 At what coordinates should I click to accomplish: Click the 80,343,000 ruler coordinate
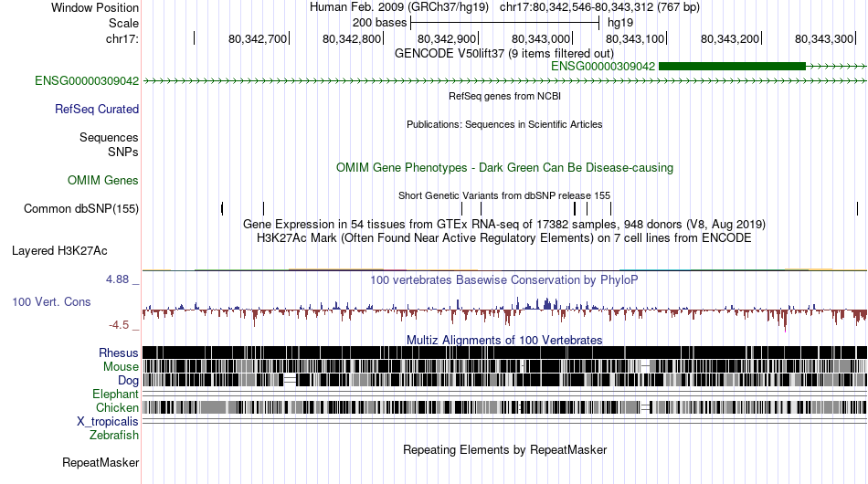tap(541, 38)
